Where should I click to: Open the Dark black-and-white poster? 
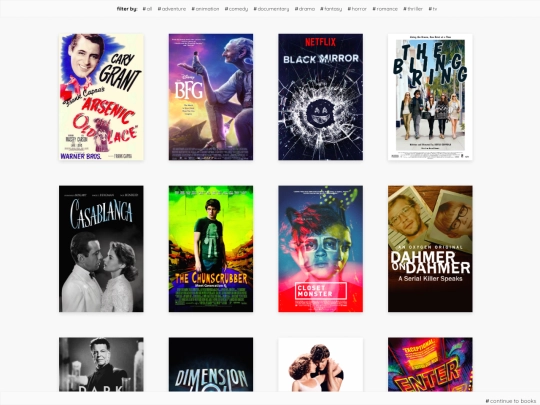[x=101, y=364]
